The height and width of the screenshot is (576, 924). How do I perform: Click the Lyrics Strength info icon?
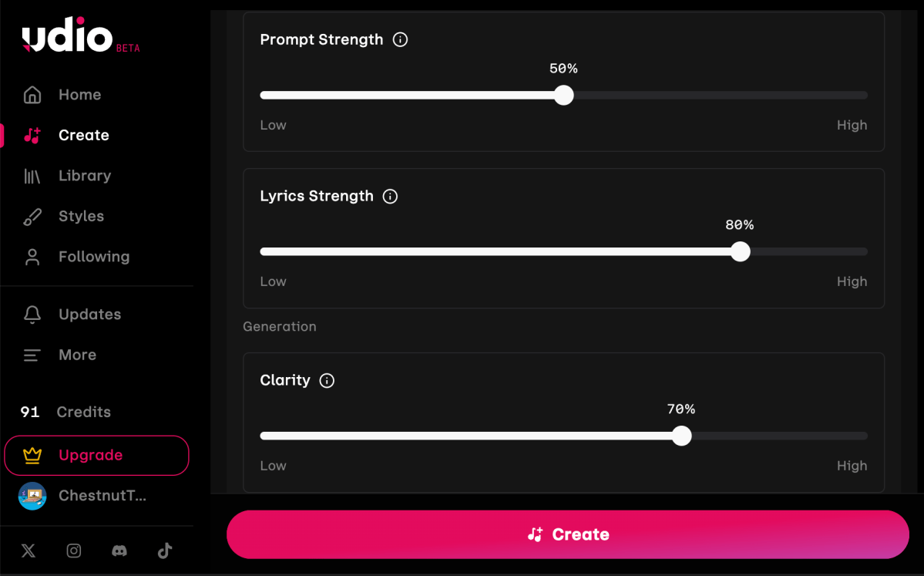click(390, 196)
